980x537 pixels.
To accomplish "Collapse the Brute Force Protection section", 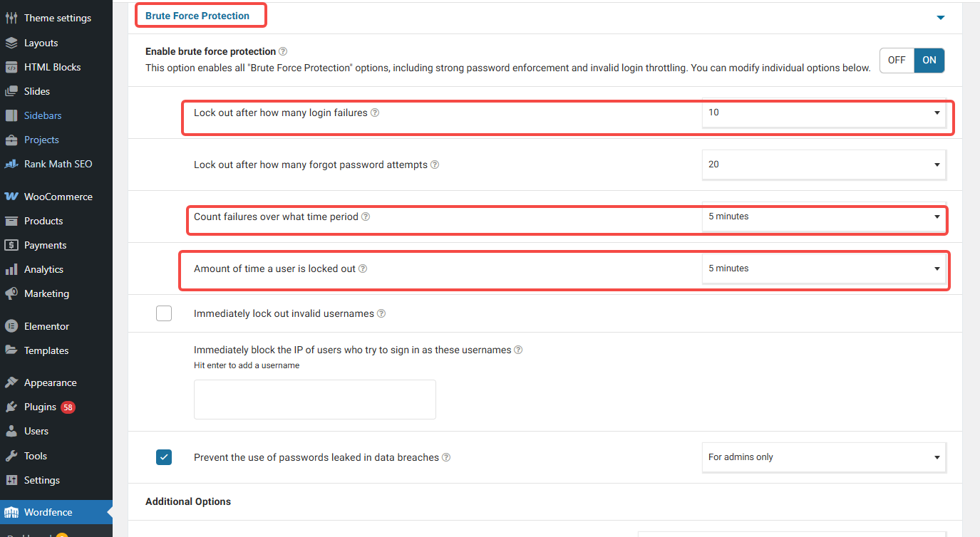I will tap(940, 17).
